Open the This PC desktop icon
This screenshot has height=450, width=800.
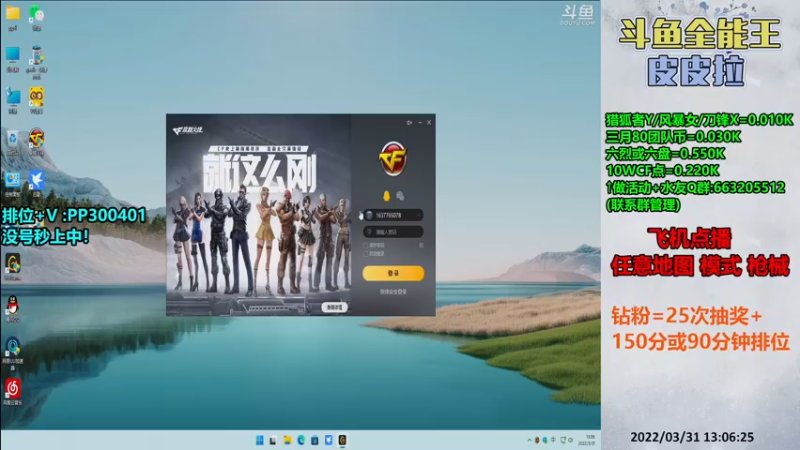13,59
